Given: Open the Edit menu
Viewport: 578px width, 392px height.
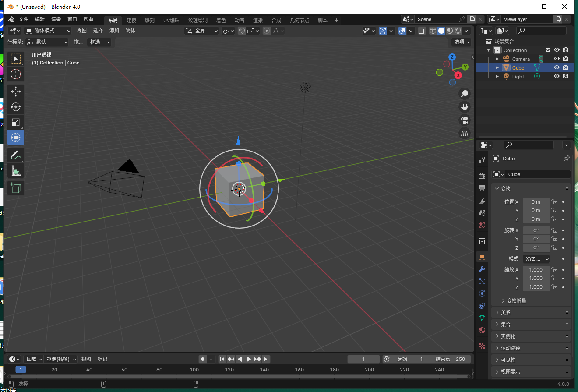Looking at the screenshot, I should tap(40, 19).
